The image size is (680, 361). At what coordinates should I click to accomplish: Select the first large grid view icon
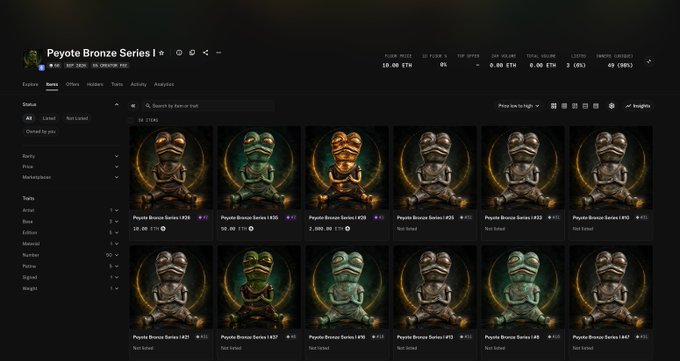553,106
